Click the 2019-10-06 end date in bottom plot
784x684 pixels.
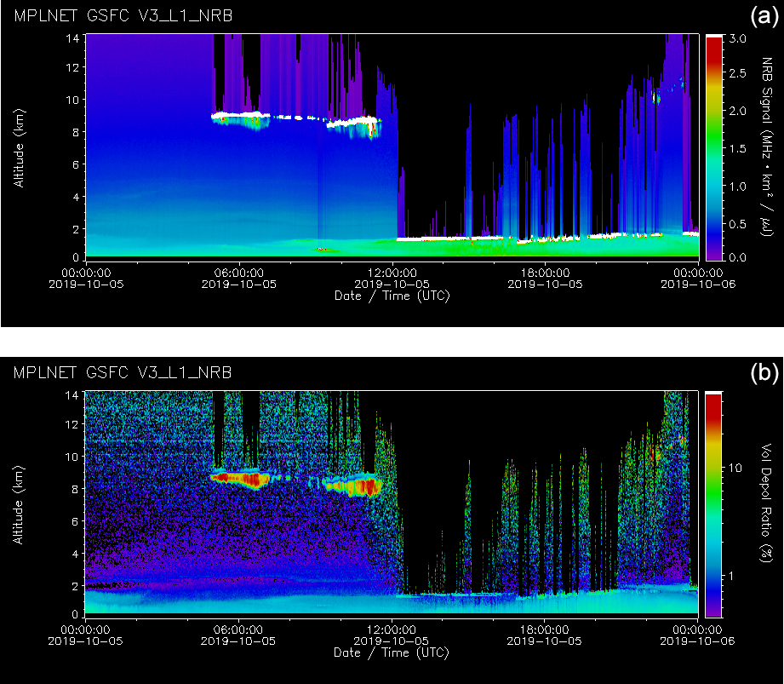tap(695, 641)
